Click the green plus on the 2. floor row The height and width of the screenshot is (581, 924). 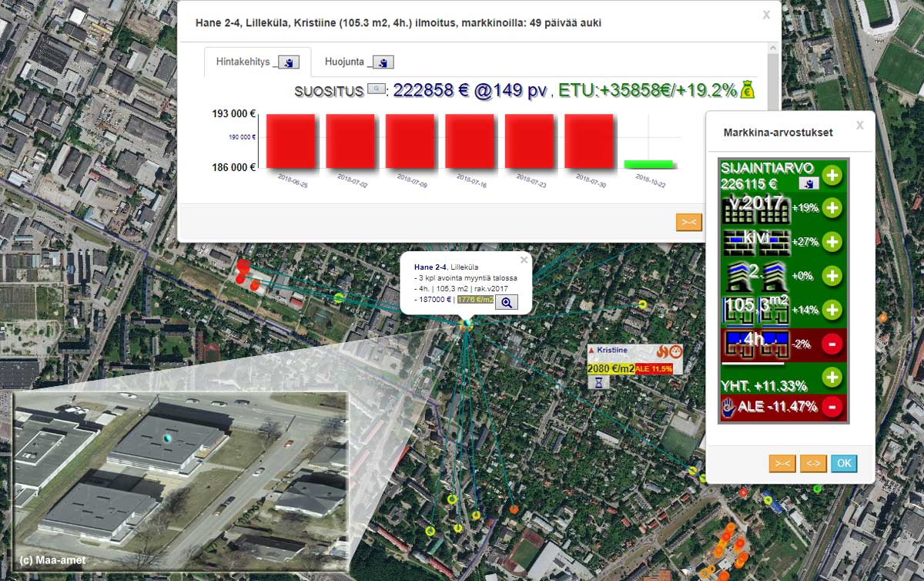[832, 275]
